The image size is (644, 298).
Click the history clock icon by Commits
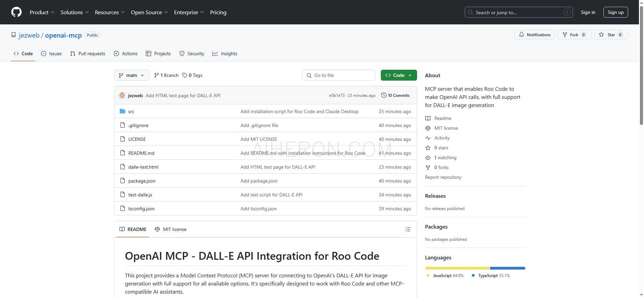(x=384, y=95)
